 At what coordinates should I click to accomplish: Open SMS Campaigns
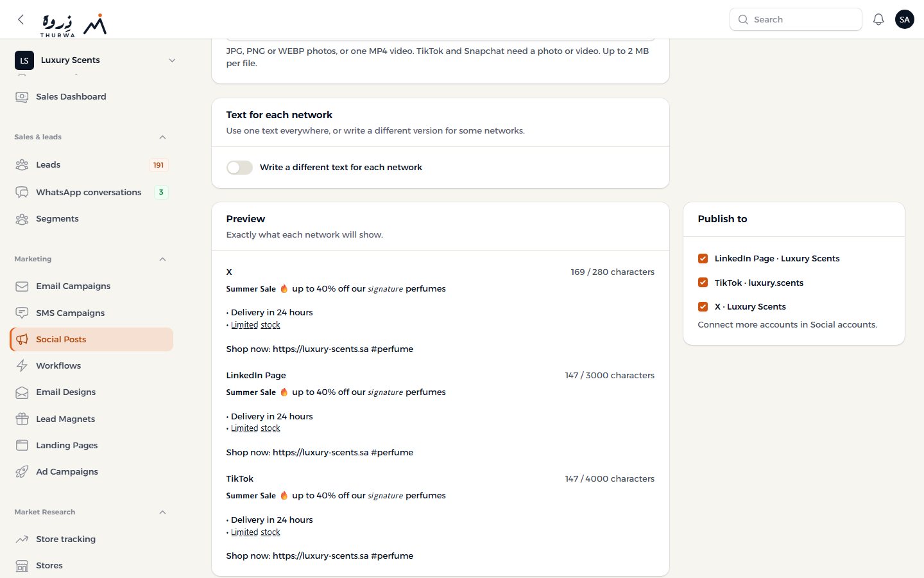[x=92, y=313]
